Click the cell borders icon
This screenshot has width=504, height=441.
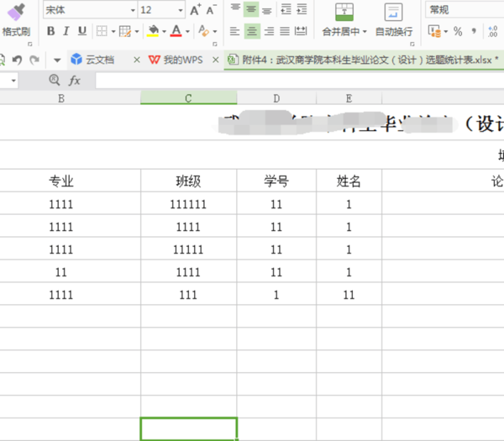[x=102, y=31]
